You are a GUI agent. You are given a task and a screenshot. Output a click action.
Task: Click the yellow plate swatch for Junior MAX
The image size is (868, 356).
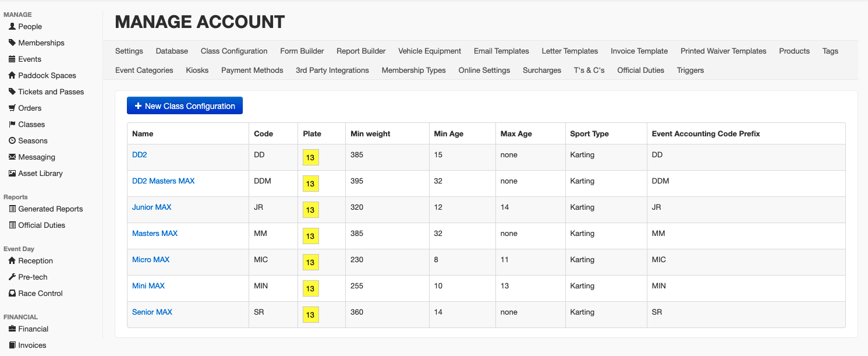(310, 210)
